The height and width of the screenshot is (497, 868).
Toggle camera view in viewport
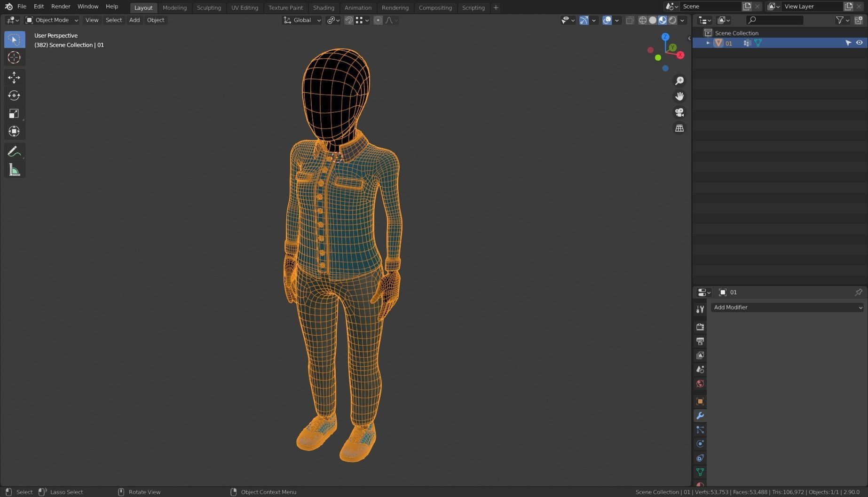[679, 112]
